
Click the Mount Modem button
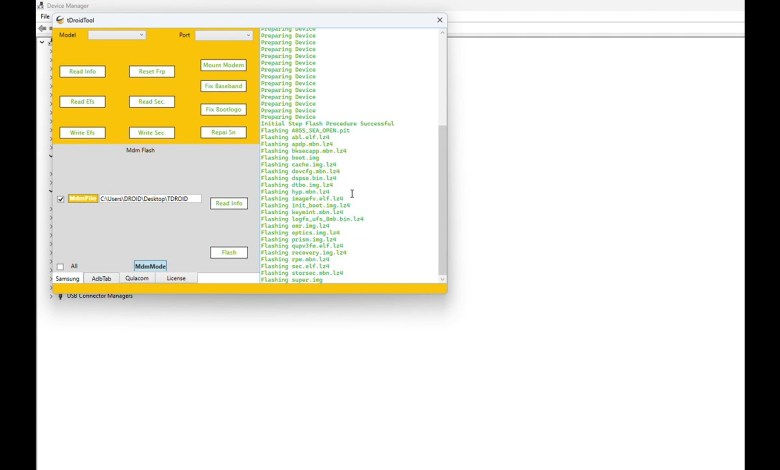point(223,65)
